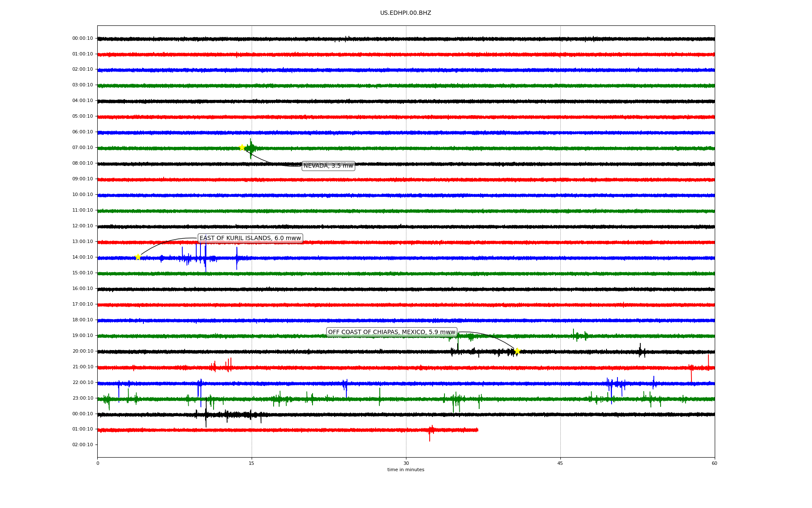
Task: Click the 16:00:10 time label
Action: 82,289
